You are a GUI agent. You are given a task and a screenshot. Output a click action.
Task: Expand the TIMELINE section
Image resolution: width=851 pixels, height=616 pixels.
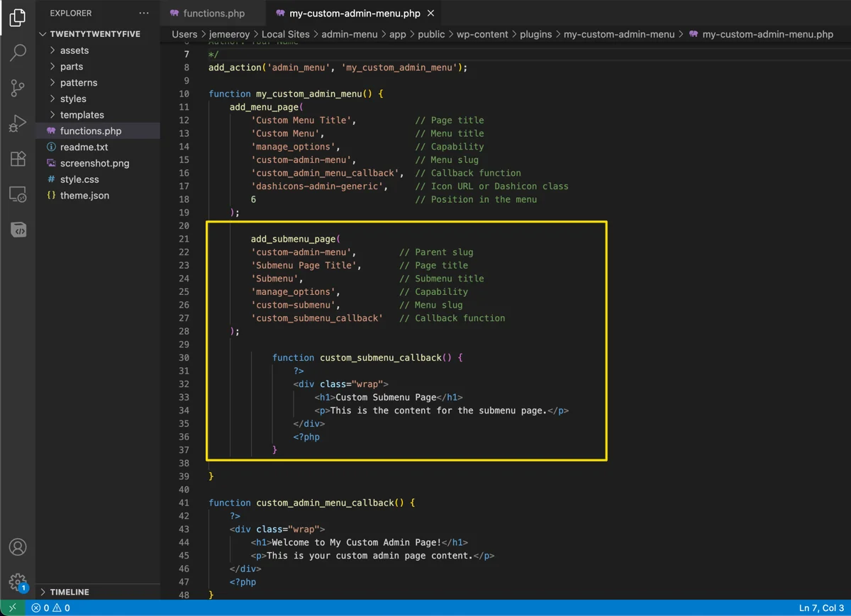tap(69, 592)
